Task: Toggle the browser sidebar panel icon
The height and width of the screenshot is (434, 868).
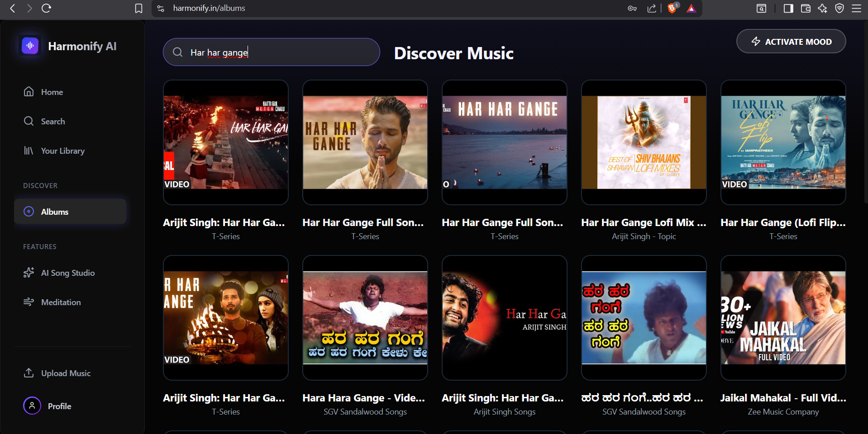Action: point(788,8)
